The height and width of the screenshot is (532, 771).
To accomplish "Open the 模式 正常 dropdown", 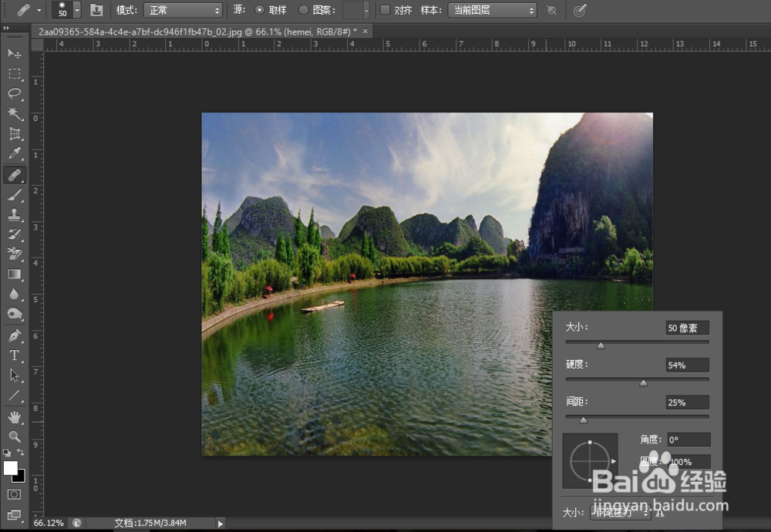I will 183,10.
